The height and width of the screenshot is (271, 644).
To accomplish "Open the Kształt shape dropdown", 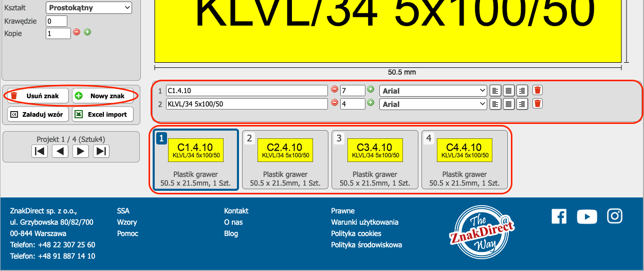I will pyautogui.click(x=89, y=8).
